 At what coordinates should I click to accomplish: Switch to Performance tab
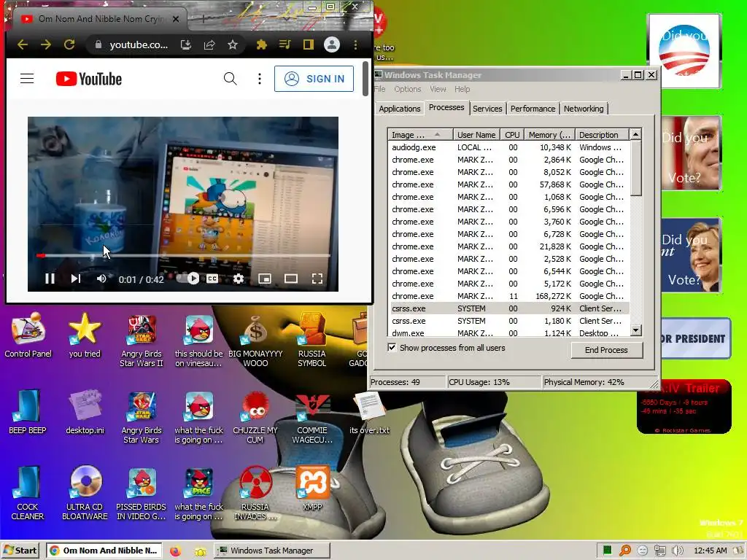click(x=533, y=109)
